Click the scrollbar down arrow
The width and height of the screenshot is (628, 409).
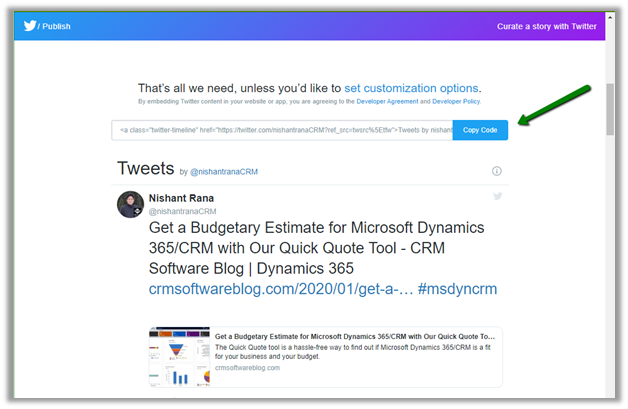click(x=611, y=394)
